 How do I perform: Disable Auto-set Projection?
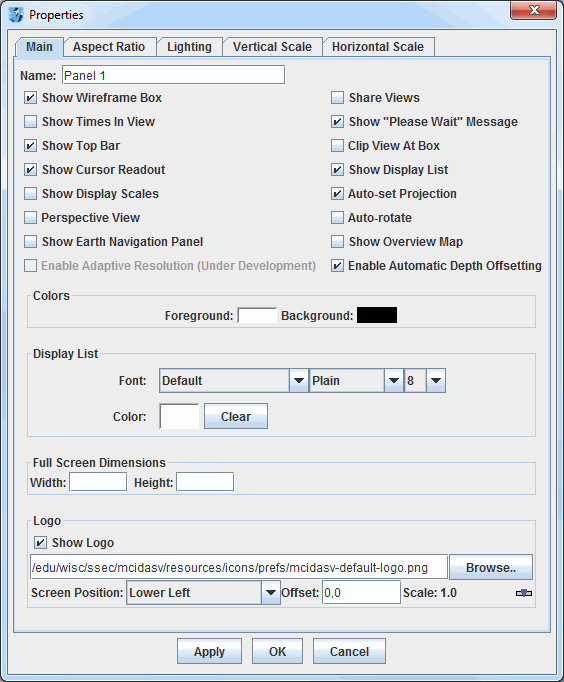click(337, 193)
